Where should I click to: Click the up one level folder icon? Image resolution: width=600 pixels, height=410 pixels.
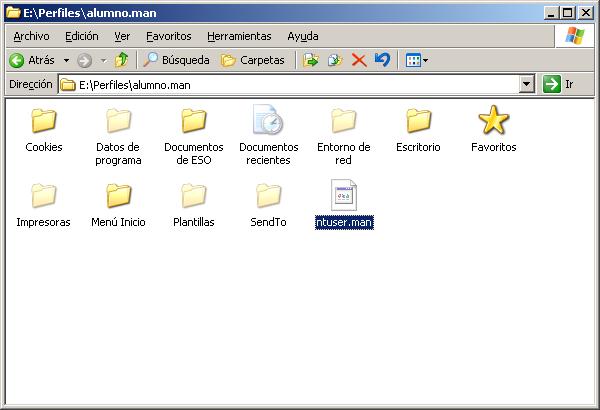[121, 60]
